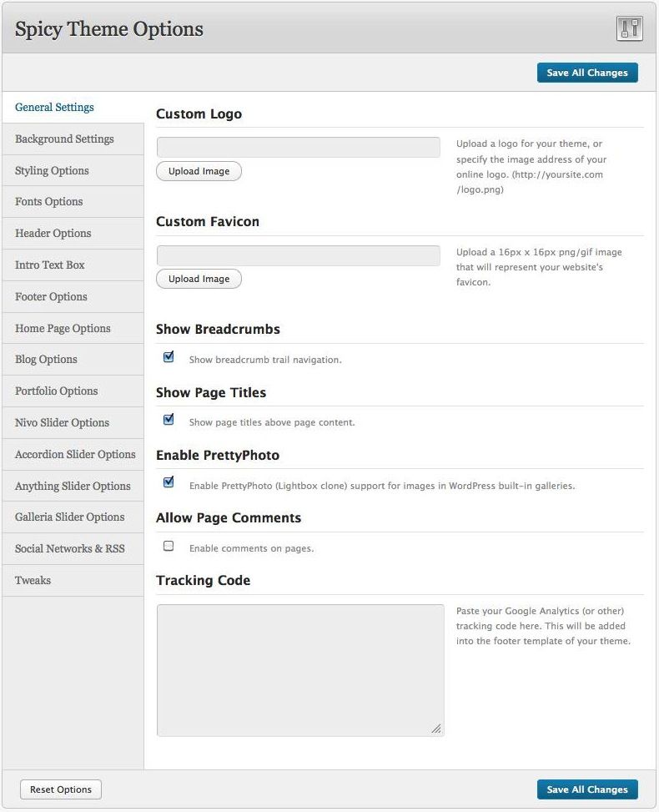The width and height of the screenshot is (659, 812).
Task: Focus the Custom Favicon address field
Action: (x=298, y=255)
